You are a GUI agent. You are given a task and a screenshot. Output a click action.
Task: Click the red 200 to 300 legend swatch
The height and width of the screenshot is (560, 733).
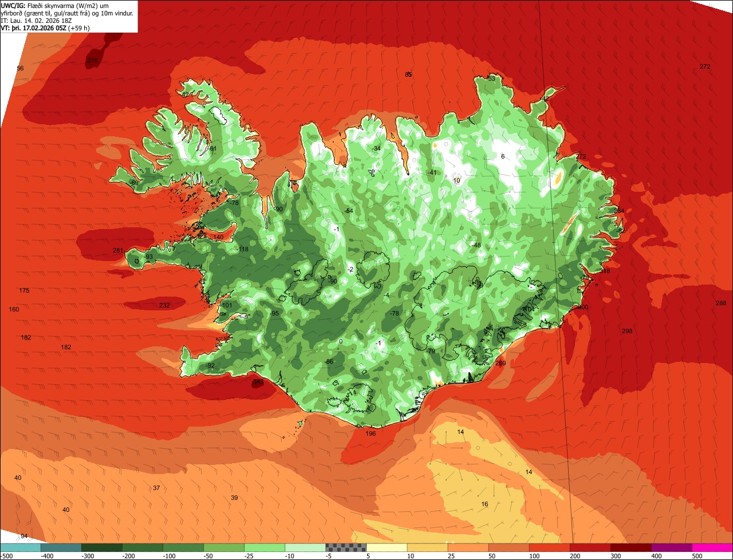pyautogui.click(x=590, y=547)
